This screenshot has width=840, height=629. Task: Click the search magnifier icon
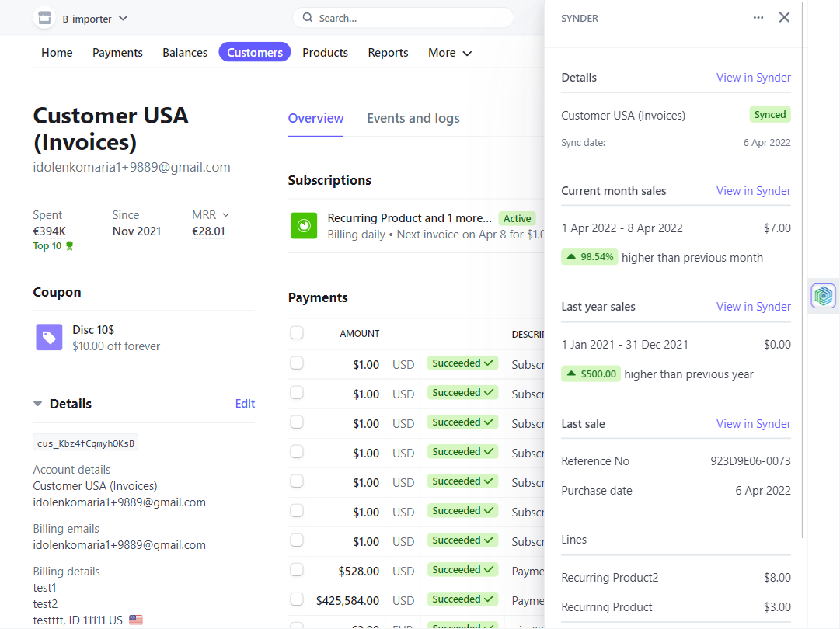click(x=308, y=18)
